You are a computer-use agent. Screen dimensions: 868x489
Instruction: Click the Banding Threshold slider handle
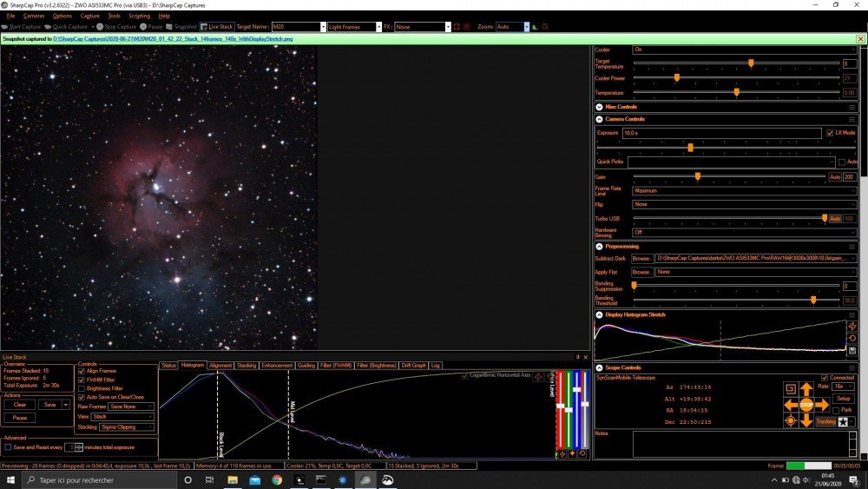[813, 300]
